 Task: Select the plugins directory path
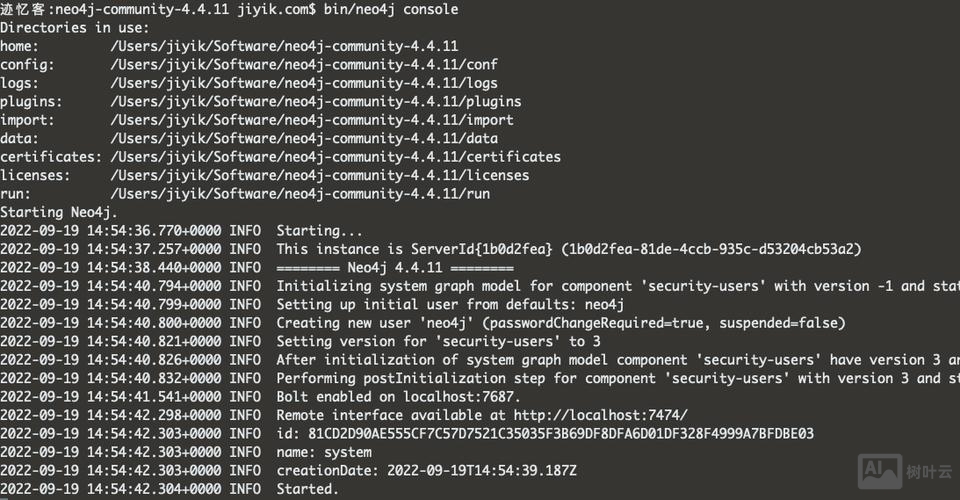pyautogui.click(x=316, y=102)
